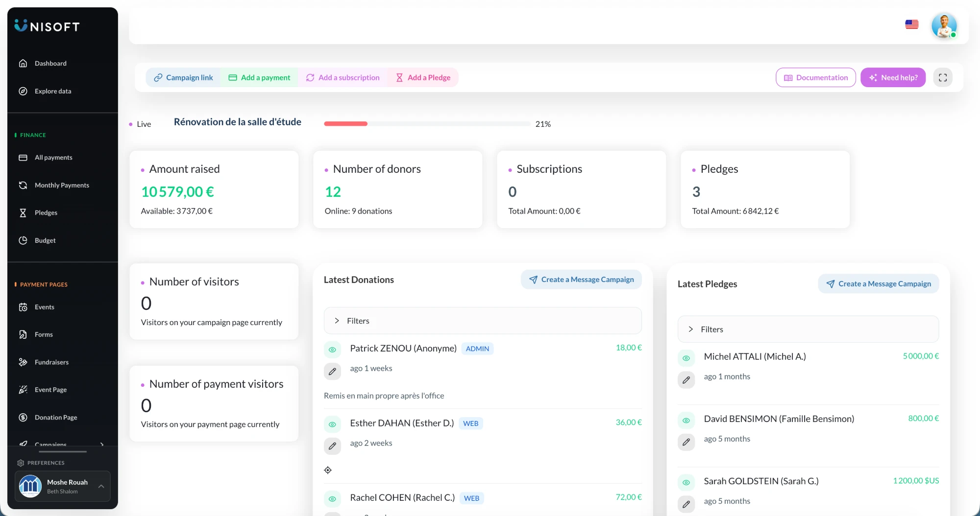View Esther DAHAN donation via eye icon
Image resolution: width=980 pixels, height=516 pixels.
click(x=332, y=424)
